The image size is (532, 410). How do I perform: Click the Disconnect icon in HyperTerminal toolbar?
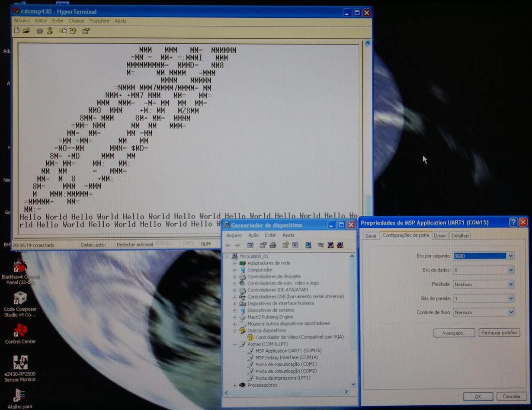point(50,31)
